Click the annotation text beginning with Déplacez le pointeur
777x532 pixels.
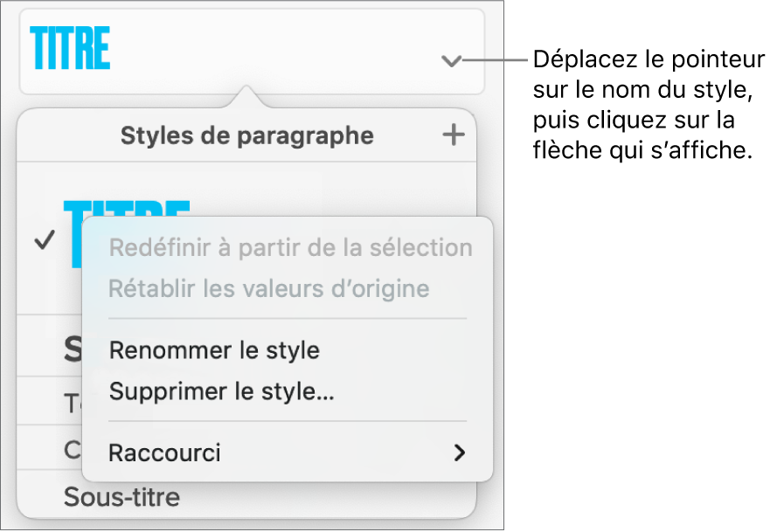coord(646,107)
